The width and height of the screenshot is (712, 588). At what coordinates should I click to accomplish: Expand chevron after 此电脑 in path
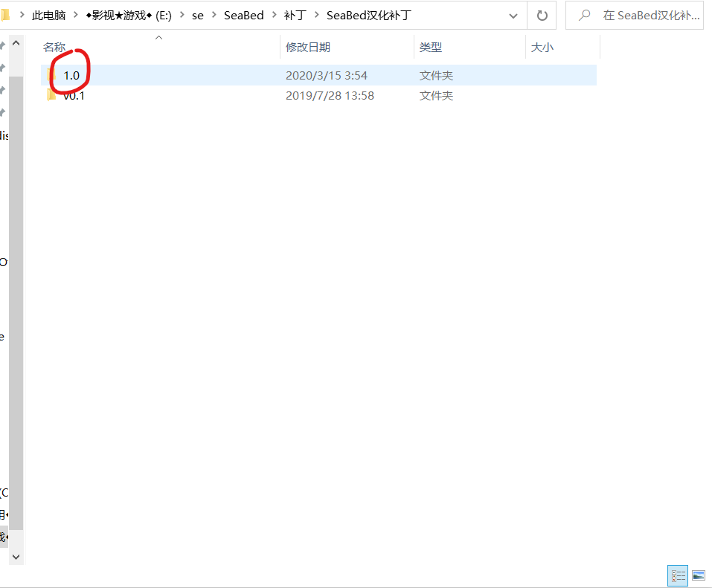pos(77,16)
